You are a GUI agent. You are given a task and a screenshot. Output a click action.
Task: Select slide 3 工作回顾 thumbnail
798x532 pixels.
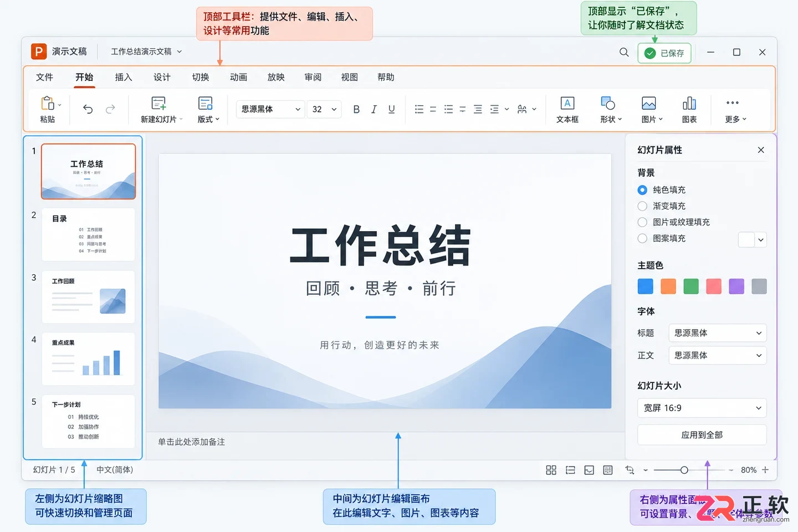point(88,297)
